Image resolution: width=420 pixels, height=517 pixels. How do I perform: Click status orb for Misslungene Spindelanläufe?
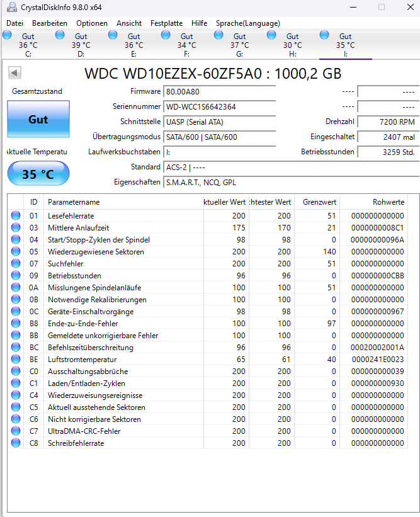pos(16,288)
